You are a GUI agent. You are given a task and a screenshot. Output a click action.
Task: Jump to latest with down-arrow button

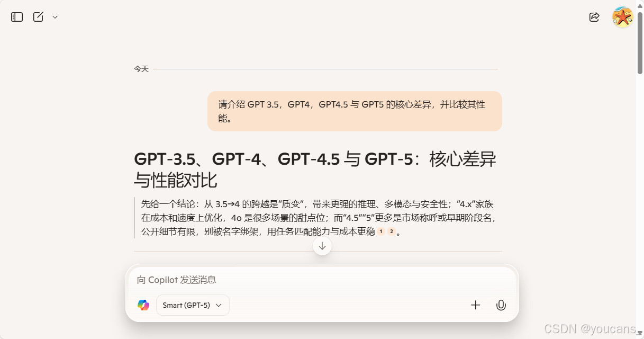tap(322, 246)
